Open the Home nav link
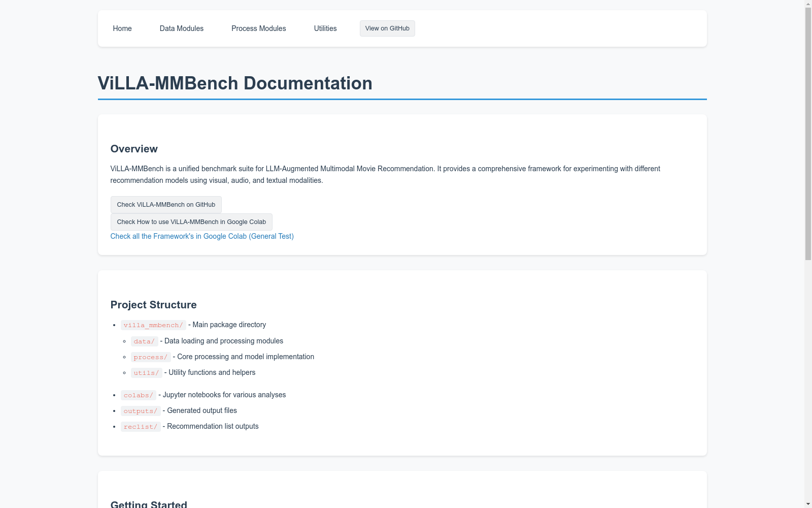The height and width of the screenshot is (508, 812). [x=122, y=28]
